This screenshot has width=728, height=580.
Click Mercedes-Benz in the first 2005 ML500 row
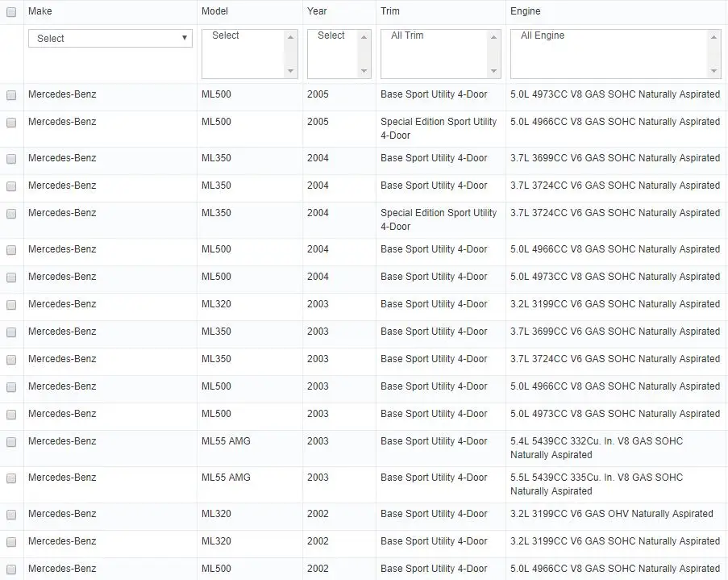click(x=62, y=94)
